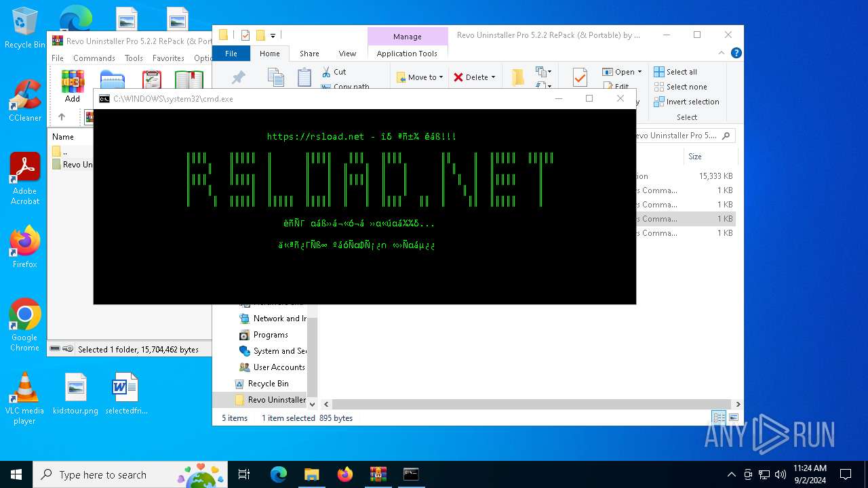This screenshot has height=488, width=868.
Task: Open Quick Access Toolbar customize dropdown
Action: [x=273, y=35]
